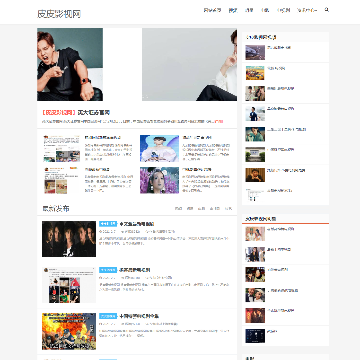Image resolution: width=360 pixels, height=360 pixels.
Task: Select first filter tab beside 最新发布 heading
Action: tap(178, 209)
